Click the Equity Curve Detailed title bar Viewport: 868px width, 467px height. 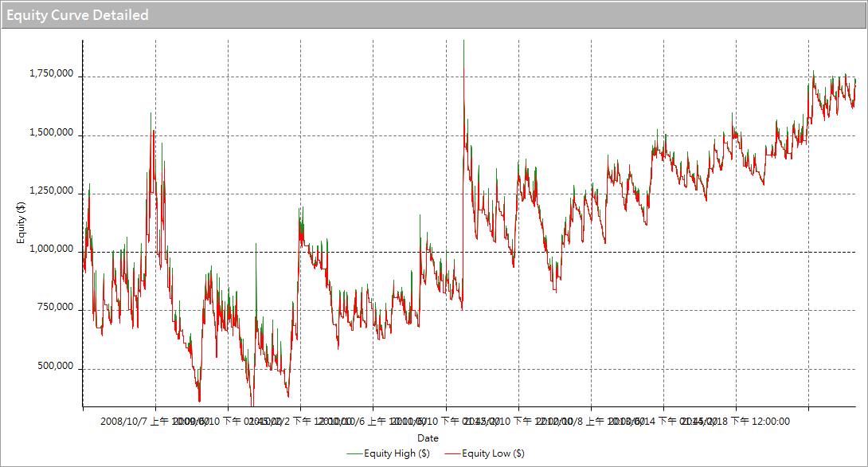point(434,15)
